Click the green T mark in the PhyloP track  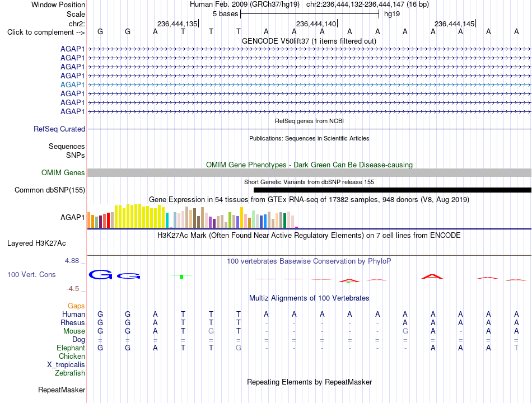[181, 277]
